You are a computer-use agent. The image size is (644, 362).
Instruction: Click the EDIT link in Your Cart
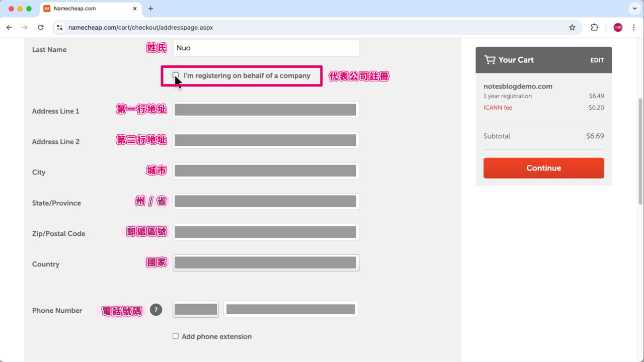[x=597, y=60]
